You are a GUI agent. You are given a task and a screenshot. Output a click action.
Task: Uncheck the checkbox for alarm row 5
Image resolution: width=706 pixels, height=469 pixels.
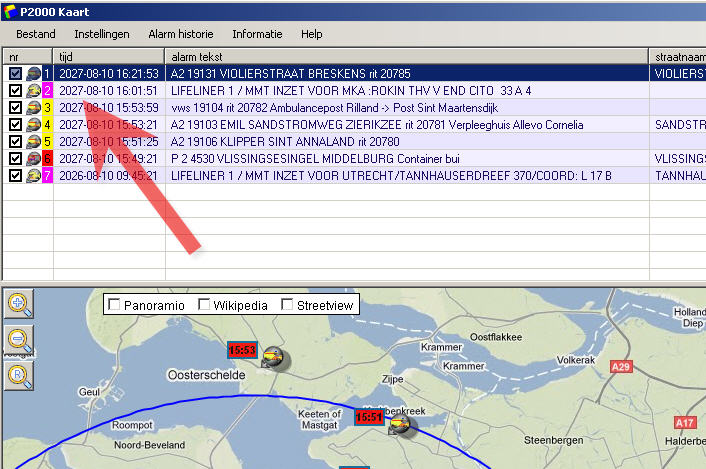click(15, 142)
